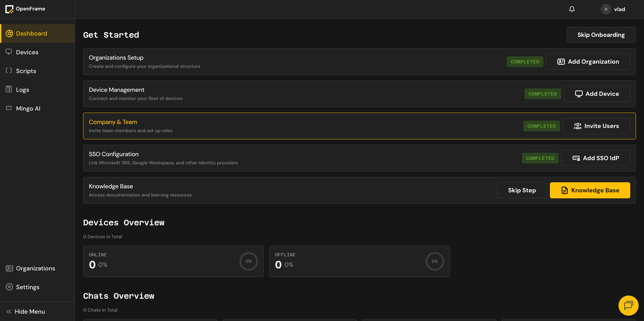This screenshot has width=644, height=321.
Task: Open the yellow Knowledge Base button
Action: (590, 190)
